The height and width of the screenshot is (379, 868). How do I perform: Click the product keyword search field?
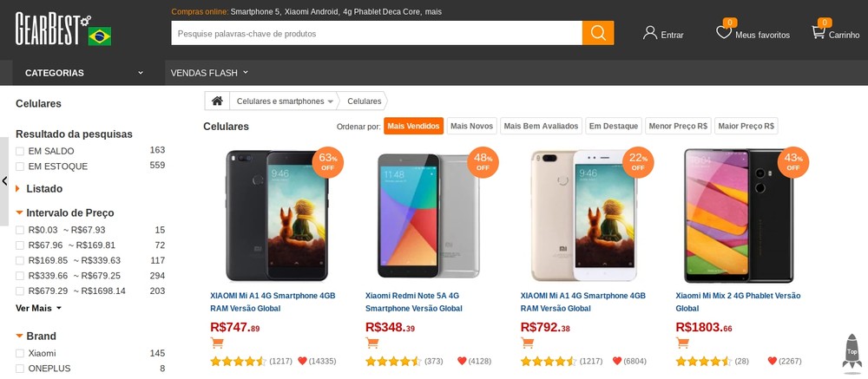coord(376,33)
